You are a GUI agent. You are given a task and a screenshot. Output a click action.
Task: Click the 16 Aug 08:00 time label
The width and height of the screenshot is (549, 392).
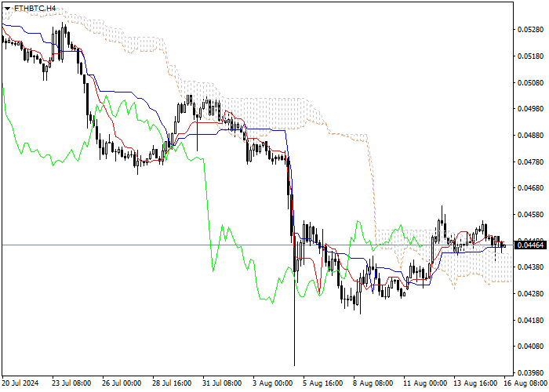[x=526, y=383]
